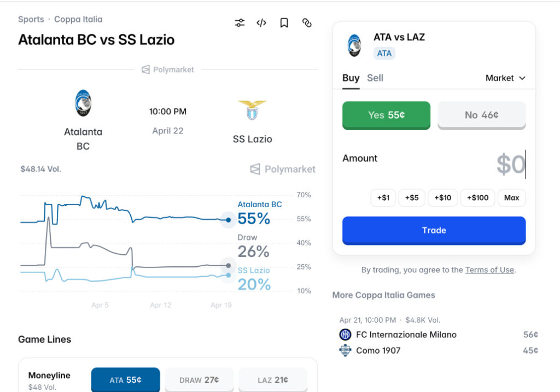Add $100 to the amount

point(478,198)
